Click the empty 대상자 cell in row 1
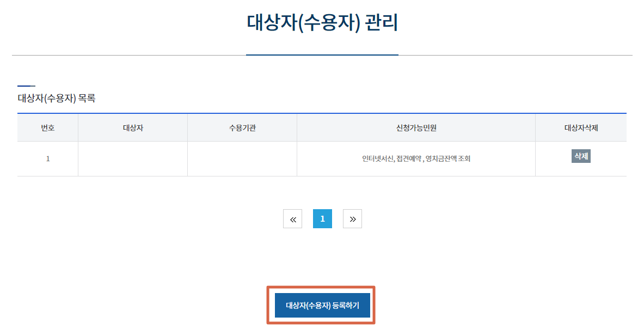This screenshot has height=335, width=644. (133, 159)
